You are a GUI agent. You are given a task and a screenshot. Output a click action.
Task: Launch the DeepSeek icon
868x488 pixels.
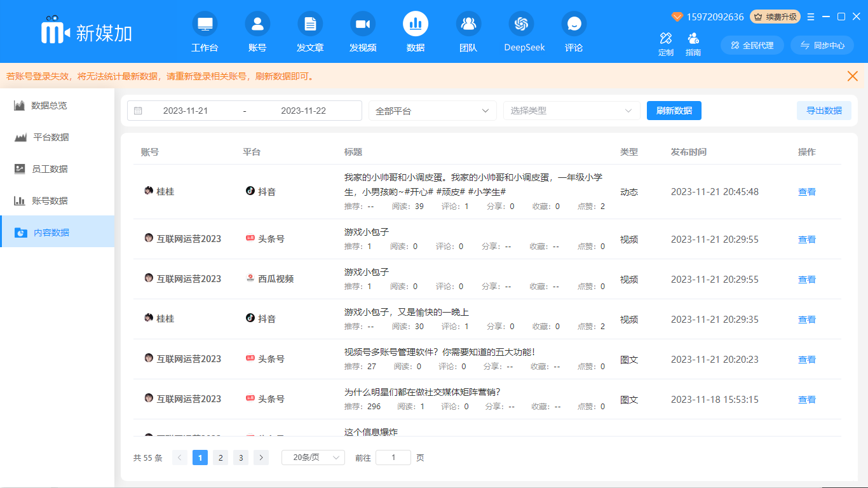[x=522, y=25]
